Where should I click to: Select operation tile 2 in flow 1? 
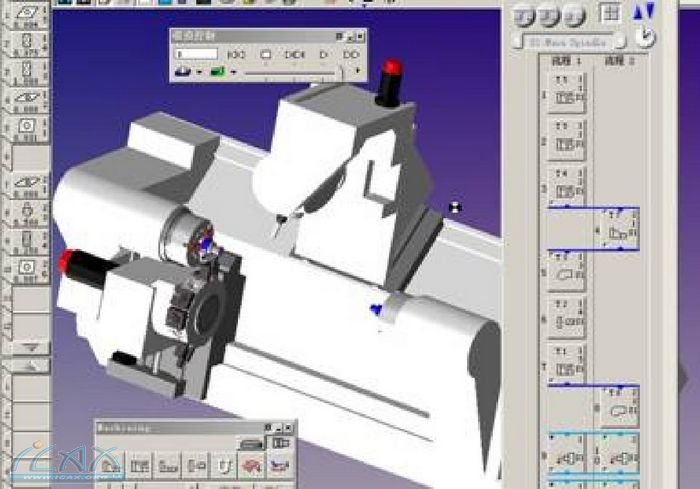[566, 139]
